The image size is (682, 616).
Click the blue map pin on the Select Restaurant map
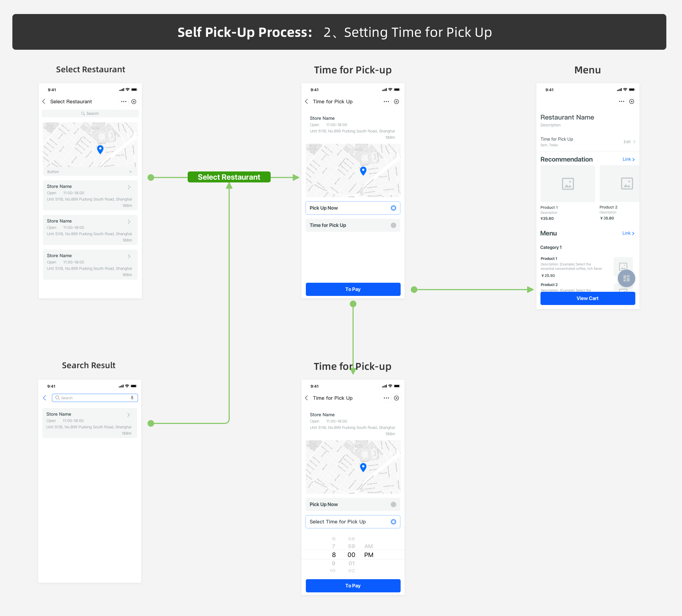coord(100,149)
